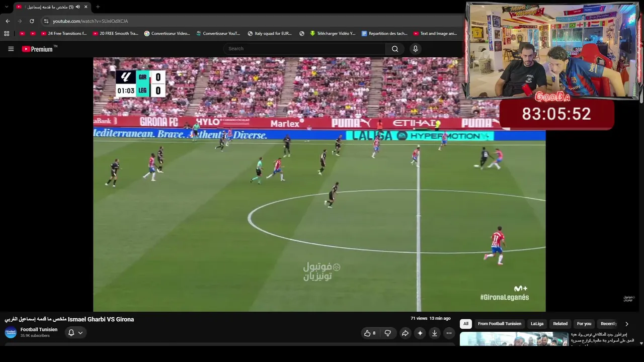Click the 13 min ago upload time
644x362 pixels.
440,318
